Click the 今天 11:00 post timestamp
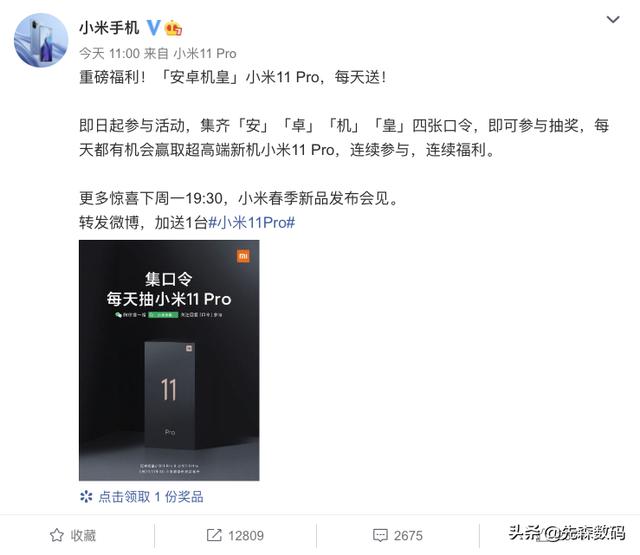This screenshot has height=555, width=640. (109, 53)
